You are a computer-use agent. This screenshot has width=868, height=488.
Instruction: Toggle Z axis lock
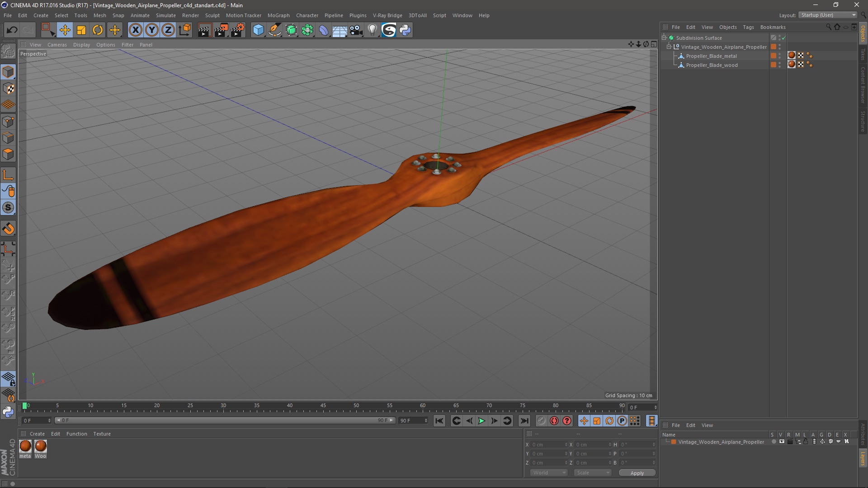[168, 30]
